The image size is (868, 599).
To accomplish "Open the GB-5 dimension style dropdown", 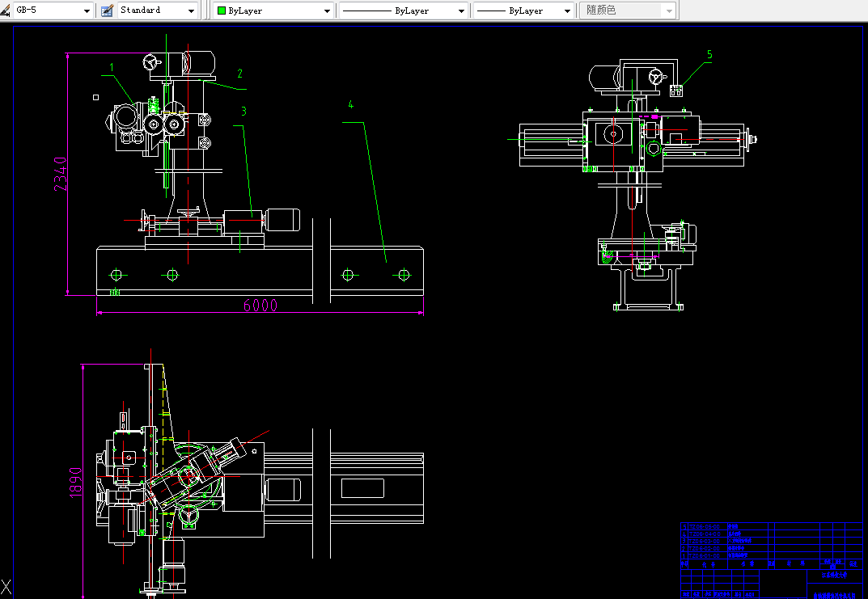I will 53,10.
